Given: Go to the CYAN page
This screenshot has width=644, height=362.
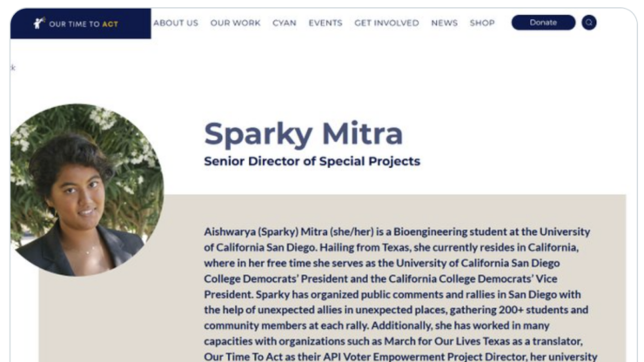Looking at the screenshot, I should pyautogui.click(x=284, y=23).
